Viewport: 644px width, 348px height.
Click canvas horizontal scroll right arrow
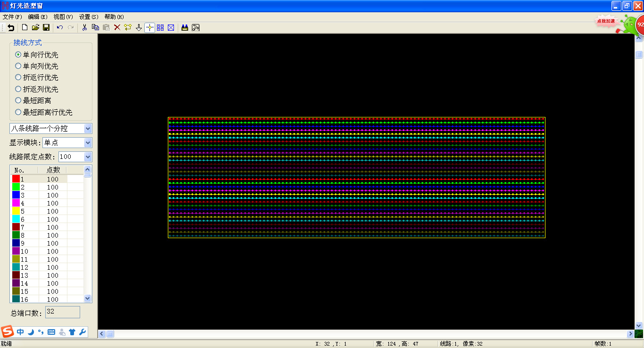pyautogui.click(x=630, y=334)
